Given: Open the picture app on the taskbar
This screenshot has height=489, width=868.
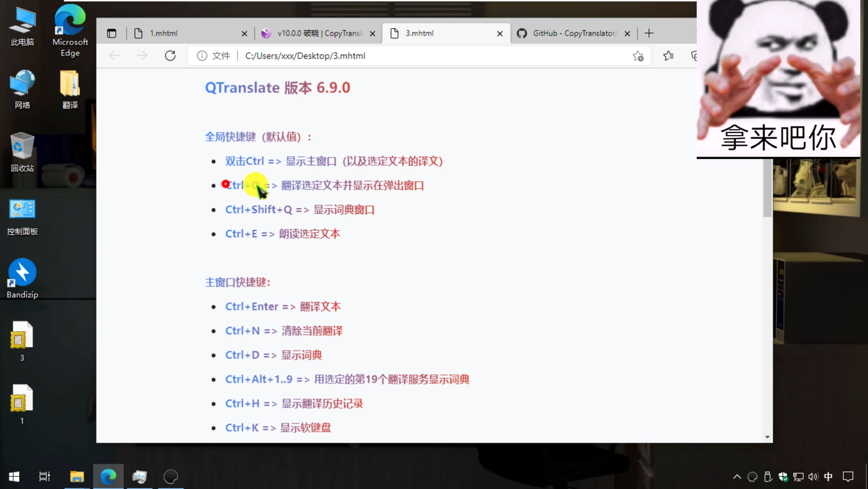Looking at the screenshot, I should (140, 476).
